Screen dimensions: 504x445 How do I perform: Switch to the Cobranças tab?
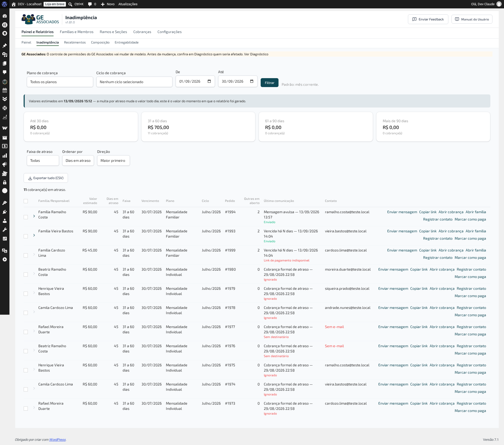click(142, 32)
